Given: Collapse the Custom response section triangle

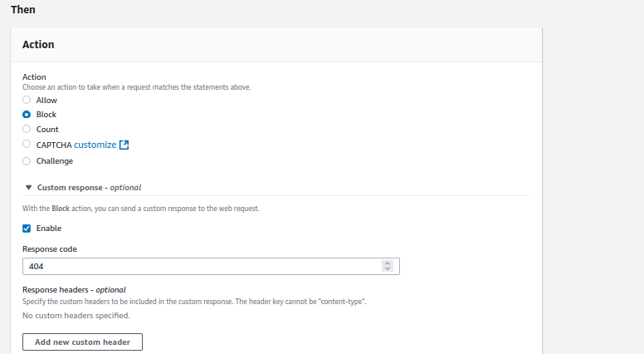Looking at the screenshot, I should pyautogui.click(x=28, y=188).
